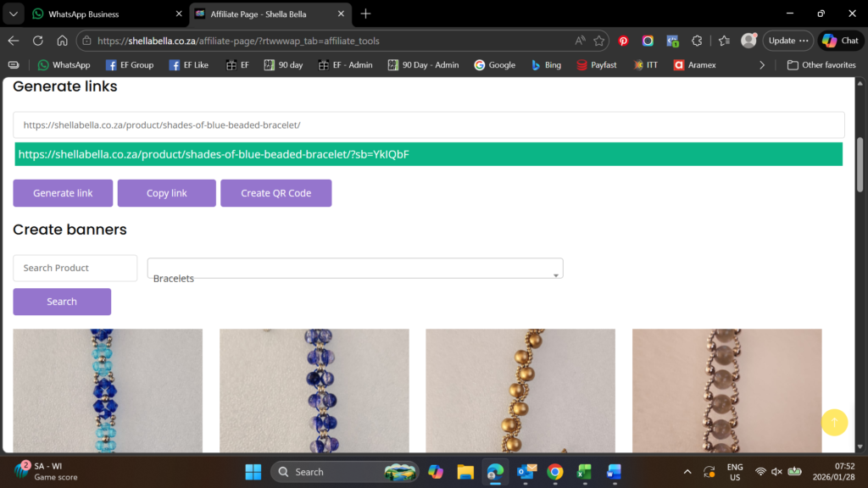
Task: Click the Create QR Code button
Action: point(275,193)
